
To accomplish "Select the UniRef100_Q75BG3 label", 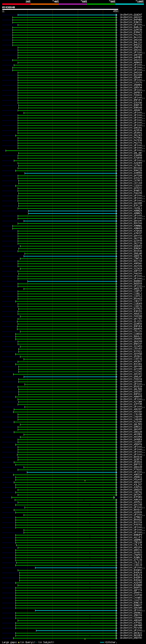I will [131, 517].
